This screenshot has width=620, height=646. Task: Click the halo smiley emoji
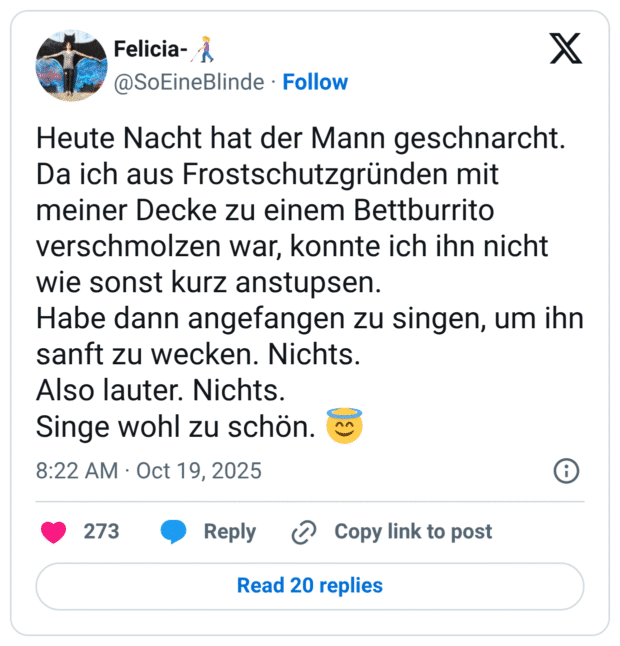pyautogui.click(x=344, y=428)
